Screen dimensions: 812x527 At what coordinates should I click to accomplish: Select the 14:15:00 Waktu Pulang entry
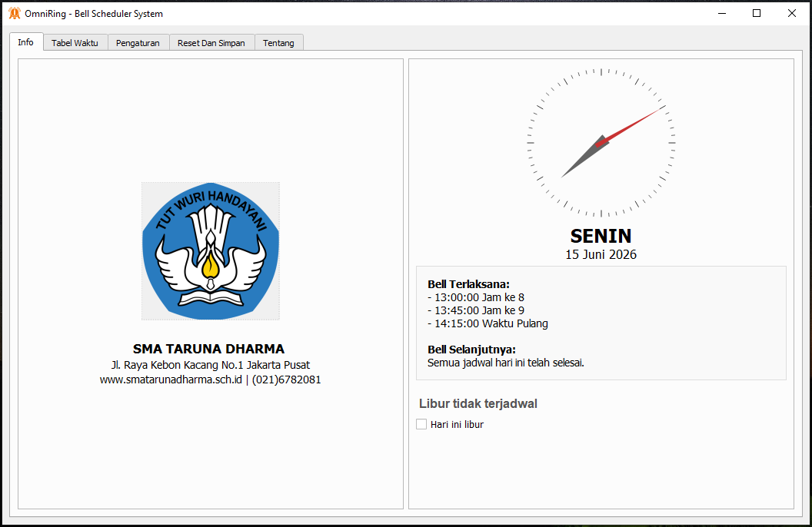point(488,323)
